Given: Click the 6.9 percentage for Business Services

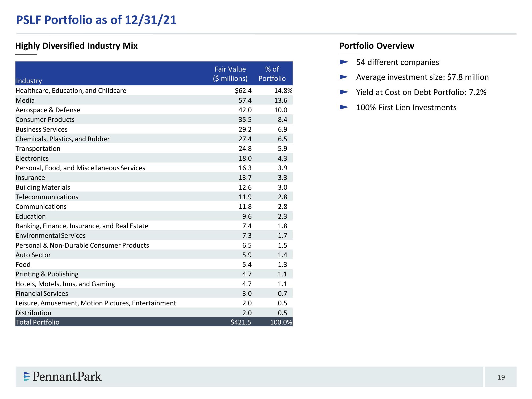Looking at the screenshot, I should click(x=282, y=129).
